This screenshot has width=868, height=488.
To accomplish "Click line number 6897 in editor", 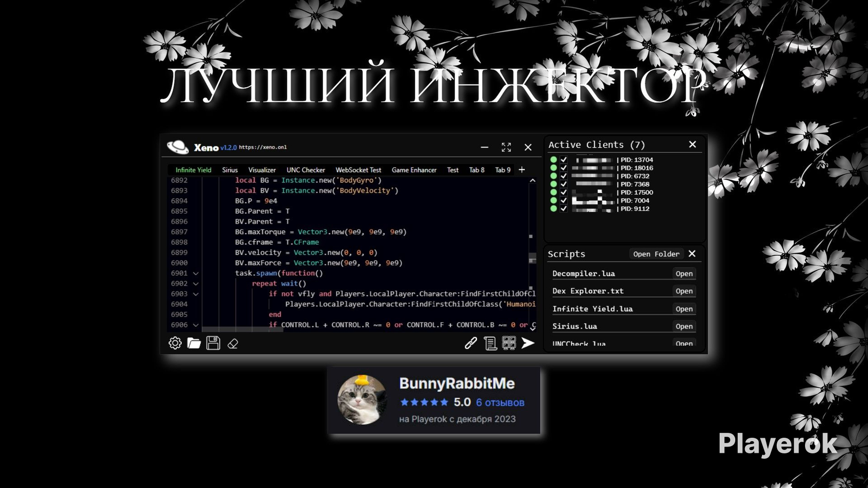I will pyautogui.click(x=179, y=232).
